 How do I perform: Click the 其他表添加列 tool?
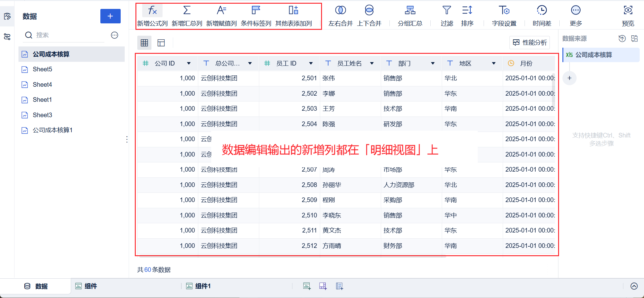pyautogui.click(x=293, y=16)
